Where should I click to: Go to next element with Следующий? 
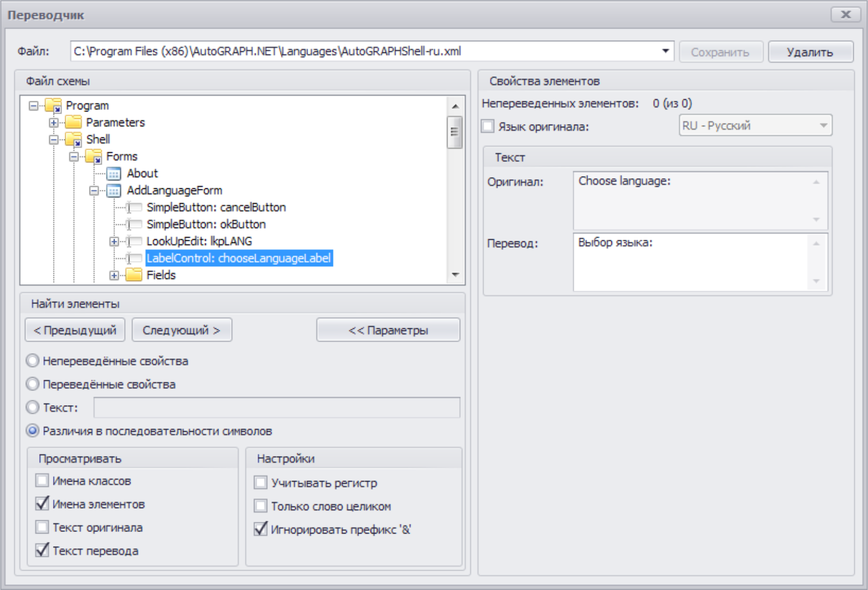pyautogui.click(x=182, y=330)
